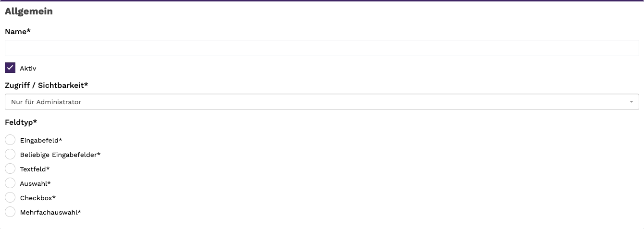Click the Aktiv checkbox label text
Image resolution: width=644 pixels, height=229 pixels.
28,68
